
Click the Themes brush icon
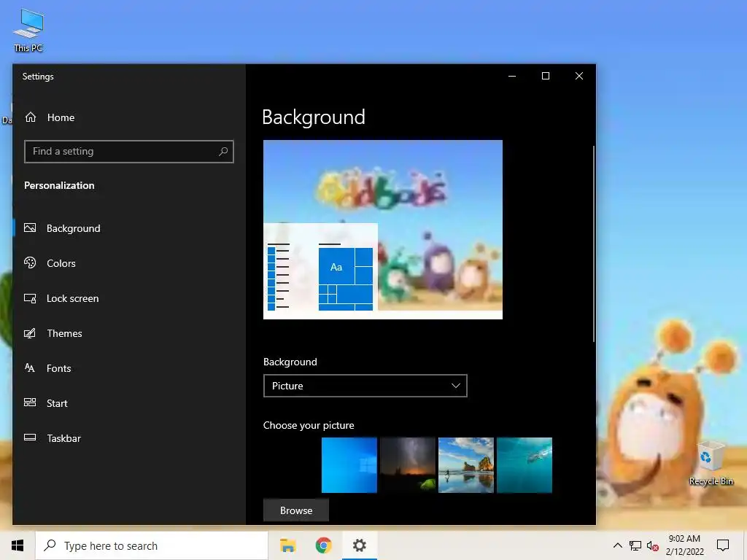coord(30,333)
